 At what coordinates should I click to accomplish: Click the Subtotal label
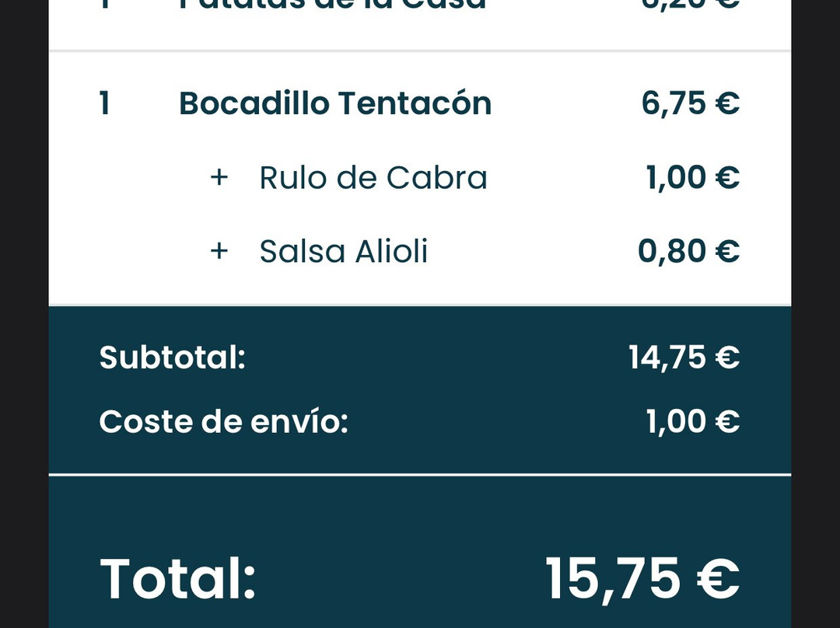tap(172, 358)
